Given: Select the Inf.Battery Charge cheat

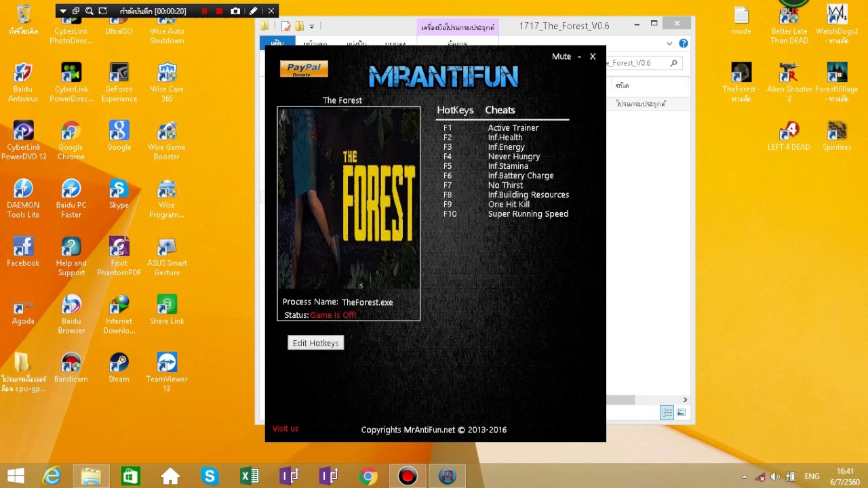Looking at the screenshot, I should tap(521, 176).
